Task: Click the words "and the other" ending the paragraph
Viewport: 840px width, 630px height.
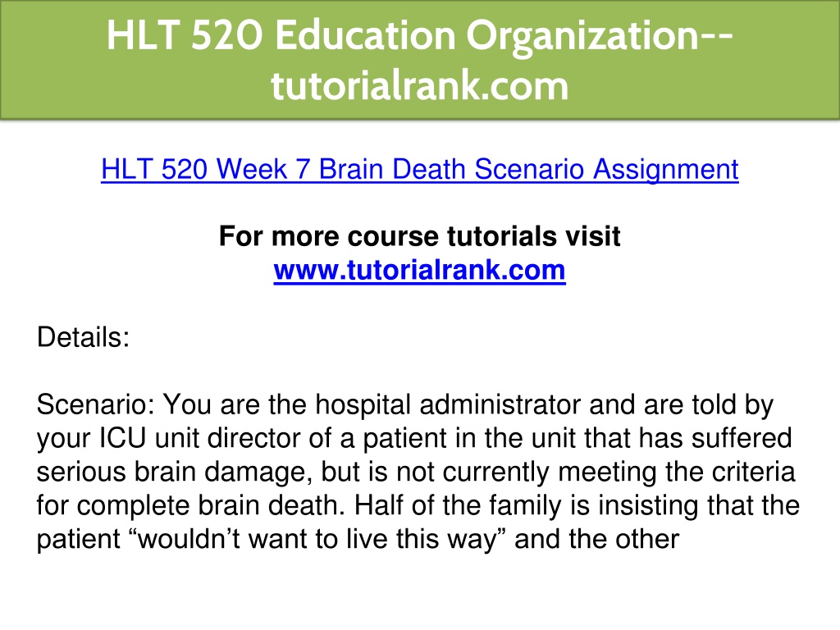Action: coord(597,539)
